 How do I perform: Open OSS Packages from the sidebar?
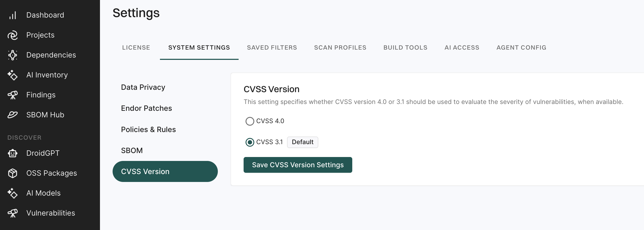[x=52, y=173]
